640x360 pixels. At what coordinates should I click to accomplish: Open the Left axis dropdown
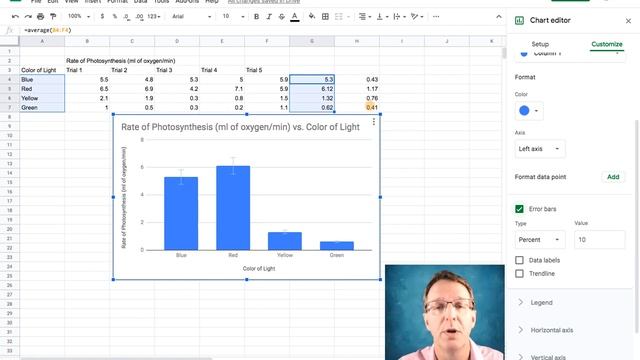coord(540,149)
